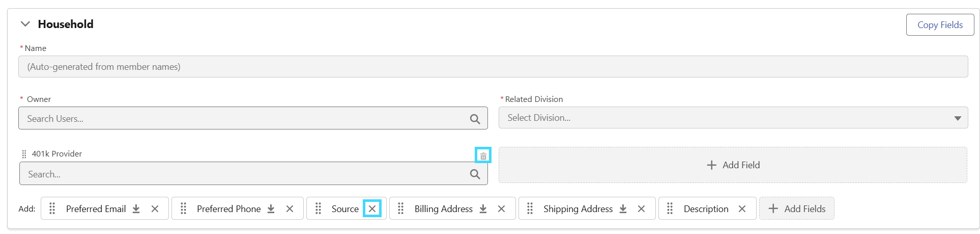Click the Add Field placeholder box

[733, 165]
